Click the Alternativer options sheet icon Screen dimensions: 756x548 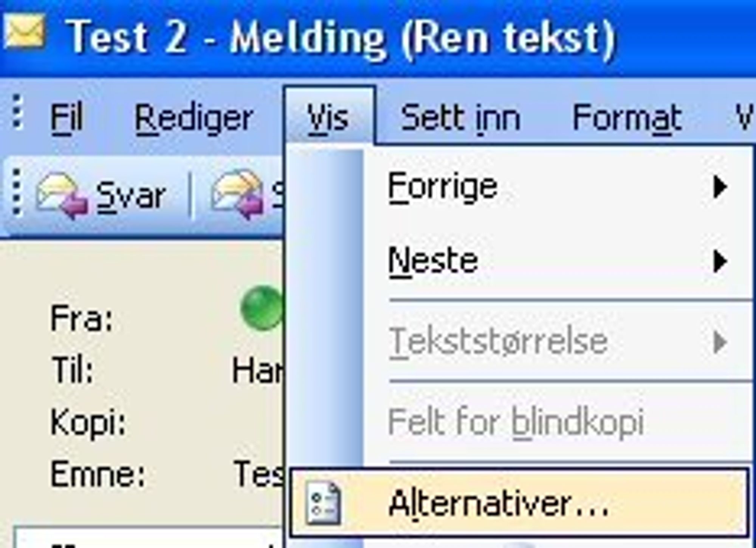click(324, 503)
